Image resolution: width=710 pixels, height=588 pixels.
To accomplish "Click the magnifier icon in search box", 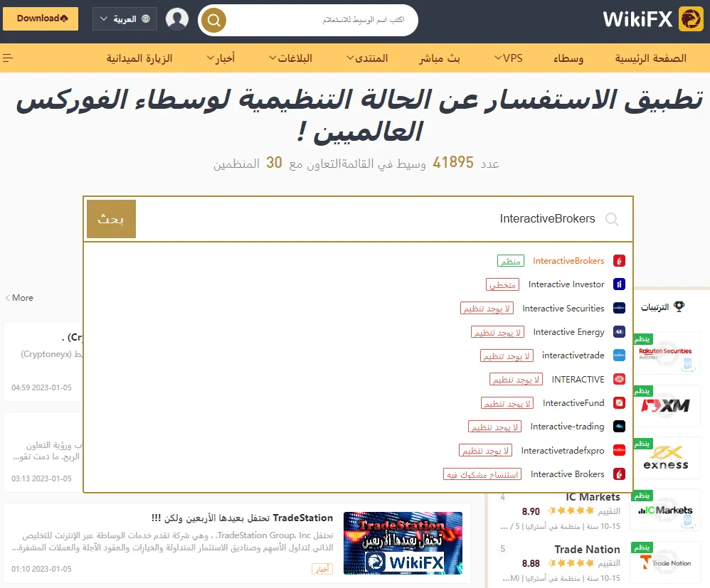I will pyautogui.click(x=612, y=219).
